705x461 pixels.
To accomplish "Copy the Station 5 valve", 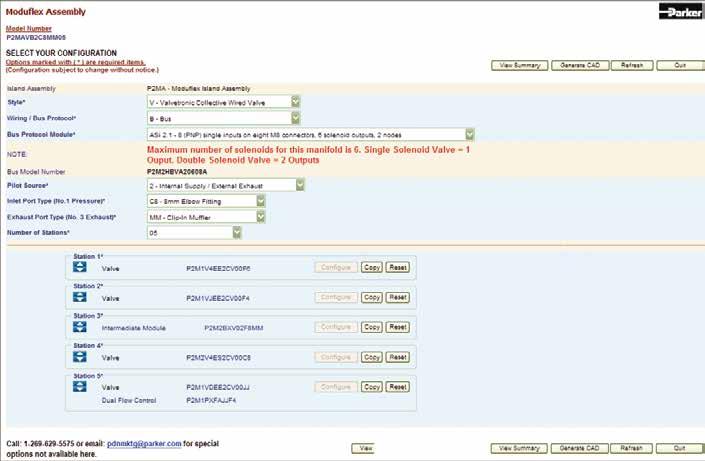I will pos(372,387).
